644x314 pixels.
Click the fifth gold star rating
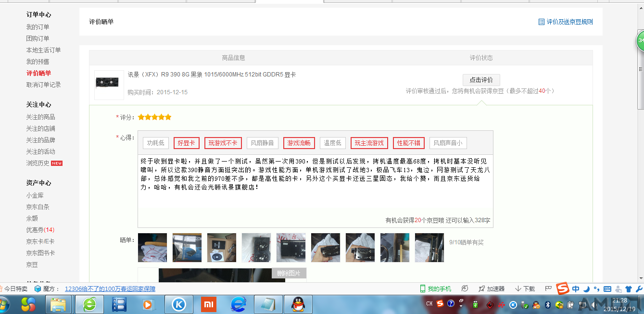point(168,117)
